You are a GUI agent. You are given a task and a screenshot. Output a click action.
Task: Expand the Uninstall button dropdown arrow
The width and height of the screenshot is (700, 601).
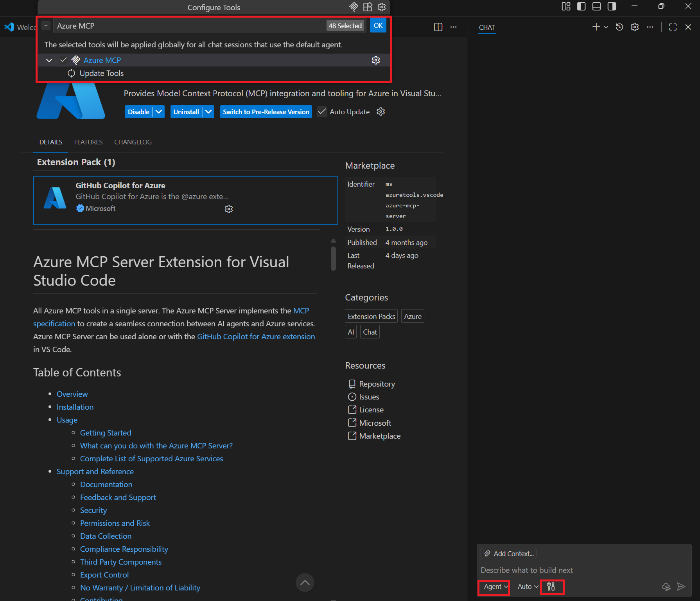tap(209, 112)
